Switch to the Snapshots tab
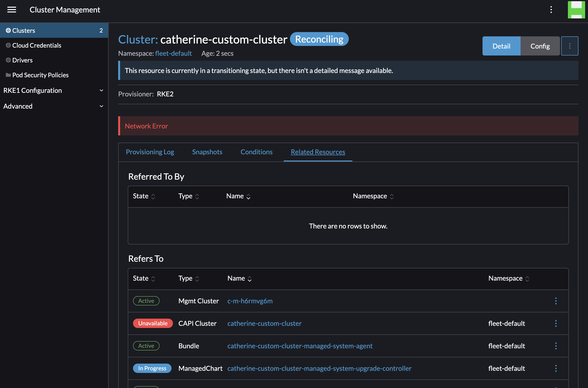 (x=207, y=152)
